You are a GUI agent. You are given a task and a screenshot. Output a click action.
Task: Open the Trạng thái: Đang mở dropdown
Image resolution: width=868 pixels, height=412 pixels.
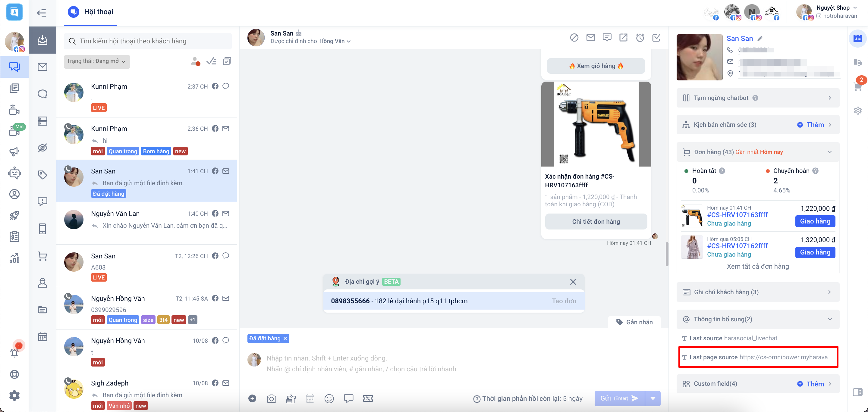[x=97, y=61]
